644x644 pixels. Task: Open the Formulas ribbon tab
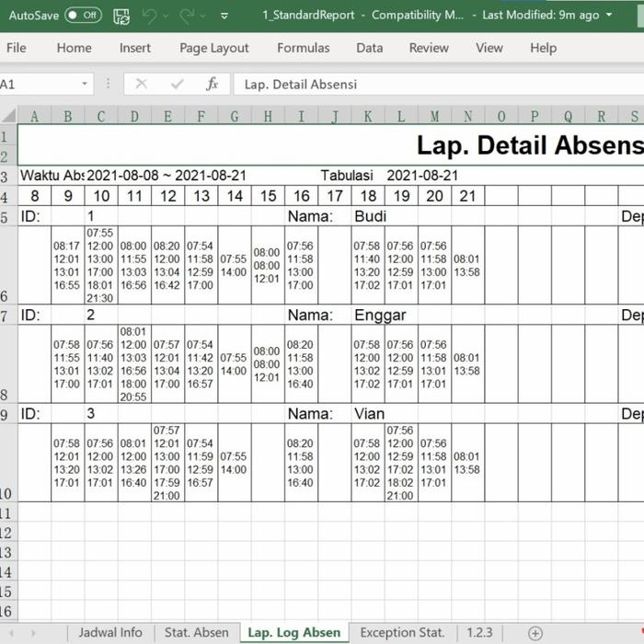[x=303, y=48]
